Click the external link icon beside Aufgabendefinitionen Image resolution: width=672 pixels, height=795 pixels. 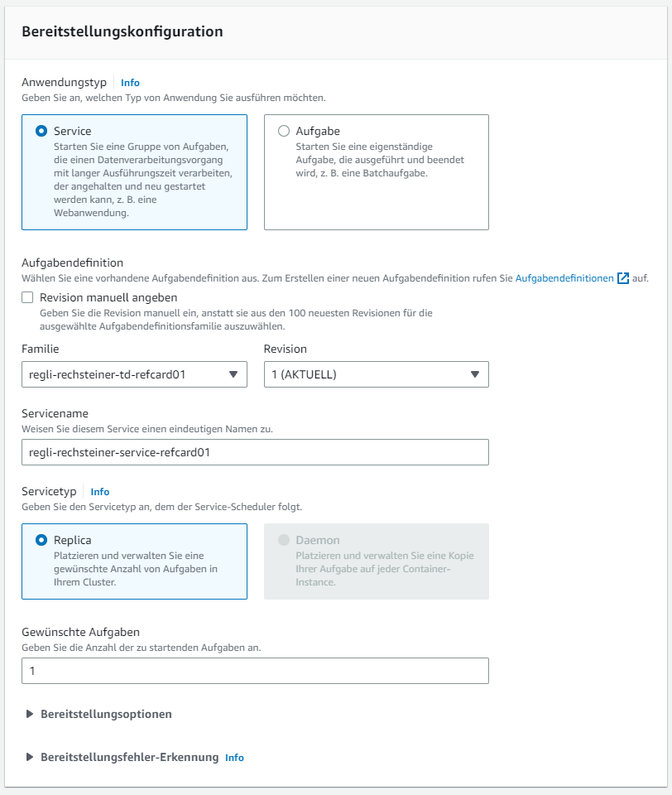[623, 278]
